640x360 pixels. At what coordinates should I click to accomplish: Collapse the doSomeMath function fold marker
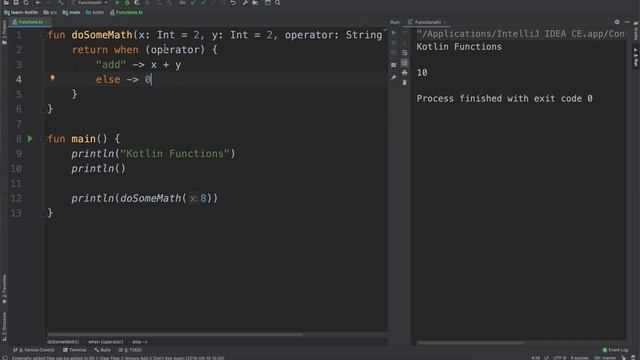pyautogui.click(x=43, y=36)
